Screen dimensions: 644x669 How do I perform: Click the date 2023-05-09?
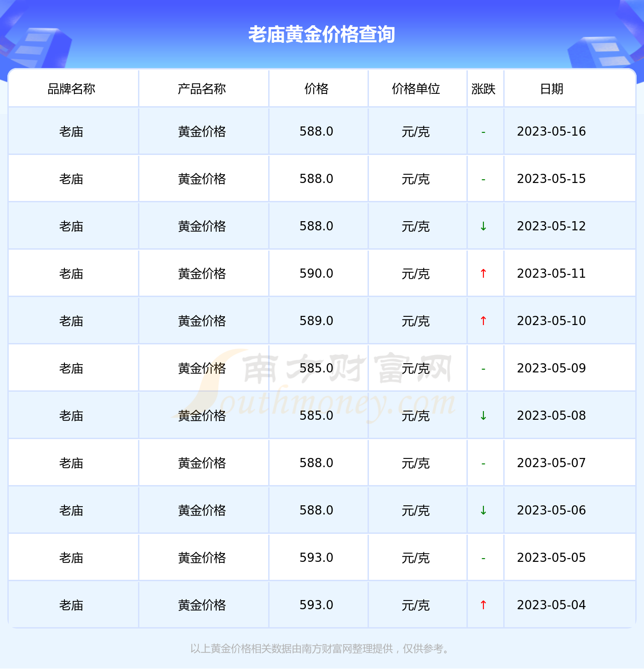[552, 368]
